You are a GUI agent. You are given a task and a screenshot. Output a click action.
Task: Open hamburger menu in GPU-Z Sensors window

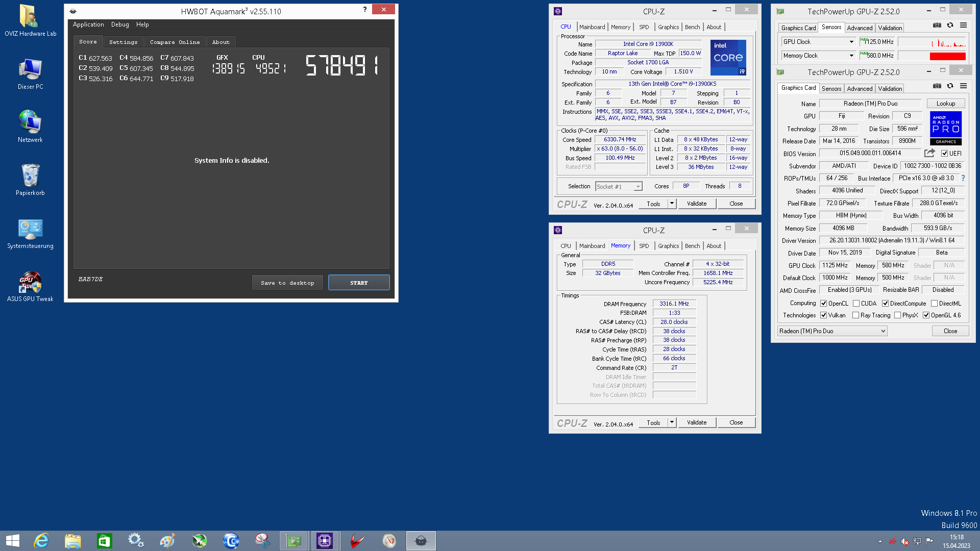click(x=963, y=25)
